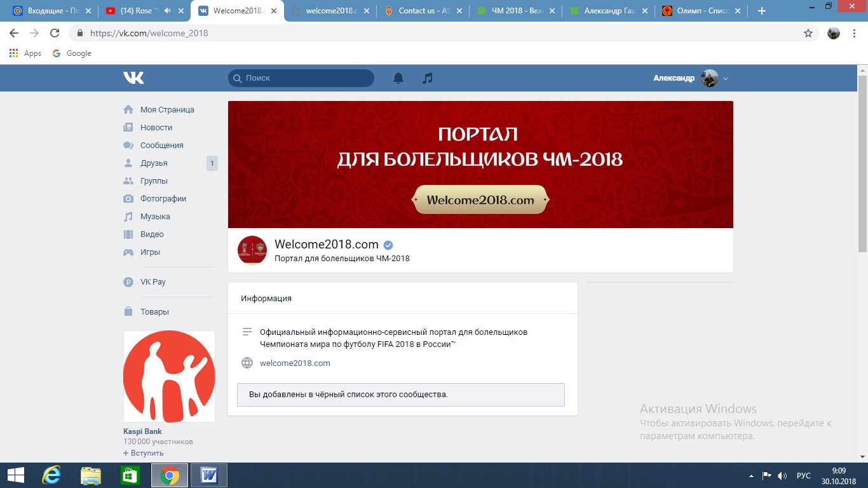Click the VK Pay icon
868x488 pixels.
pyautogui.click(x=128, y=281)
